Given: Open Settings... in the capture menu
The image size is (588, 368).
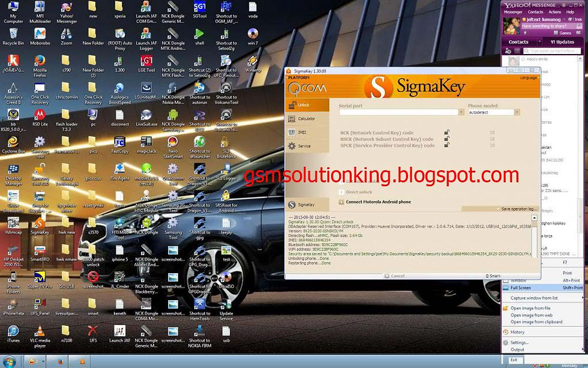Looking at the screenshot, I should click(x=542, y=343).
